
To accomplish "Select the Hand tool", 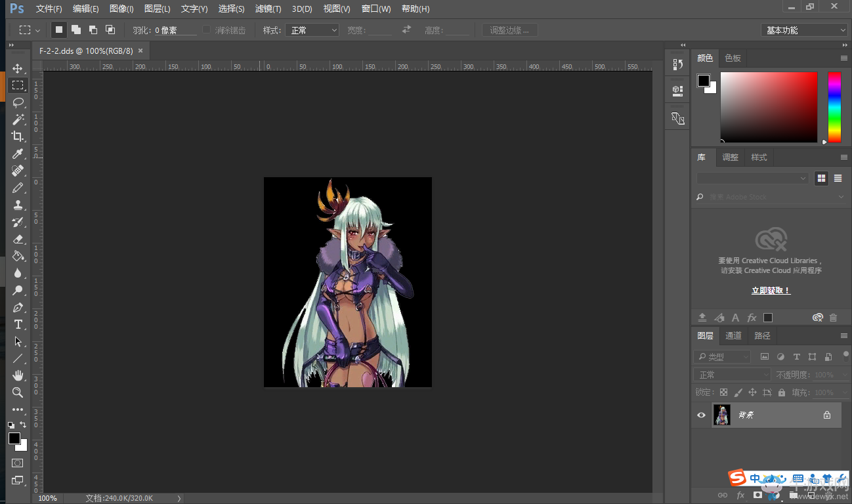I will tap(18, 375).
